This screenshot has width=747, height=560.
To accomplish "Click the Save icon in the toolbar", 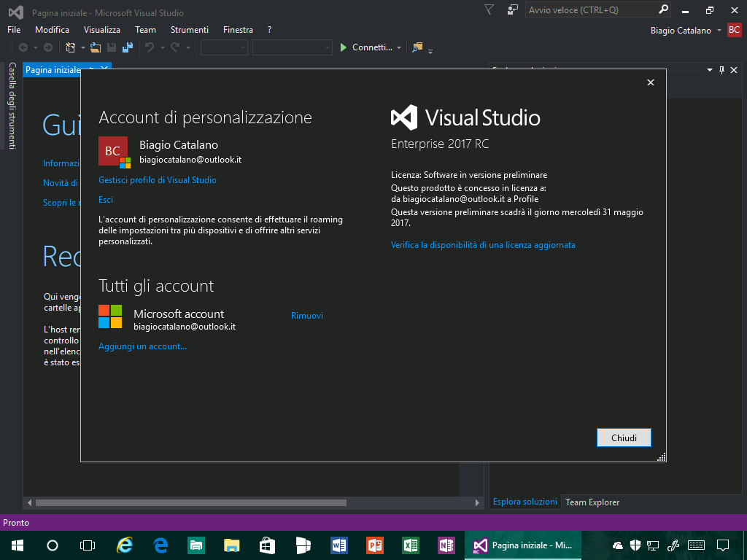I will click(112, 47).
